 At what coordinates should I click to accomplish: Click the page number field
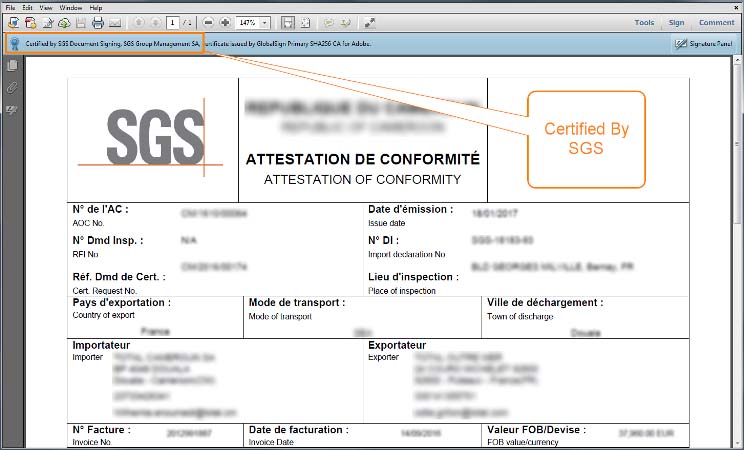click(173, 22)
